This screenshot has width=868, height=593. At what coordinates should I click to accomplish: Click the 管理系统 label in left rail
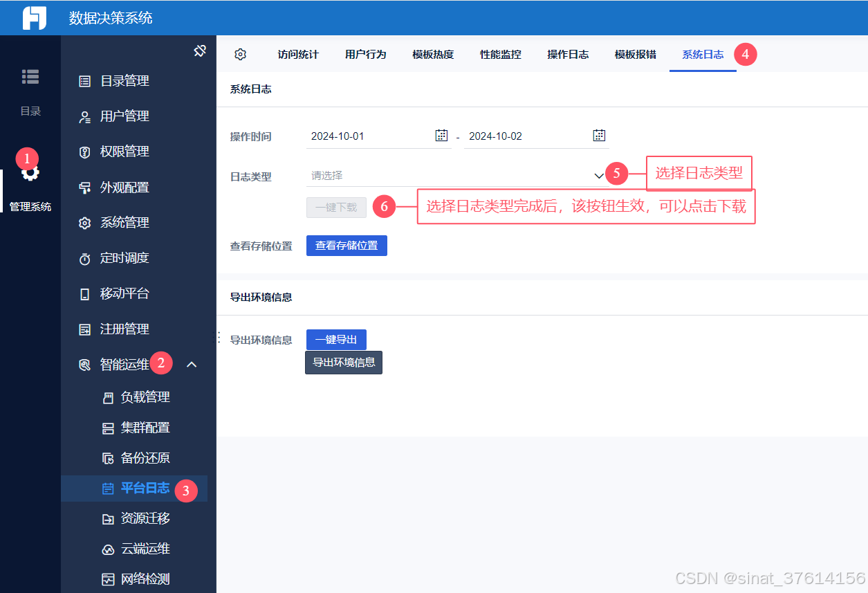pyautogui.click(x=30, y=206)
